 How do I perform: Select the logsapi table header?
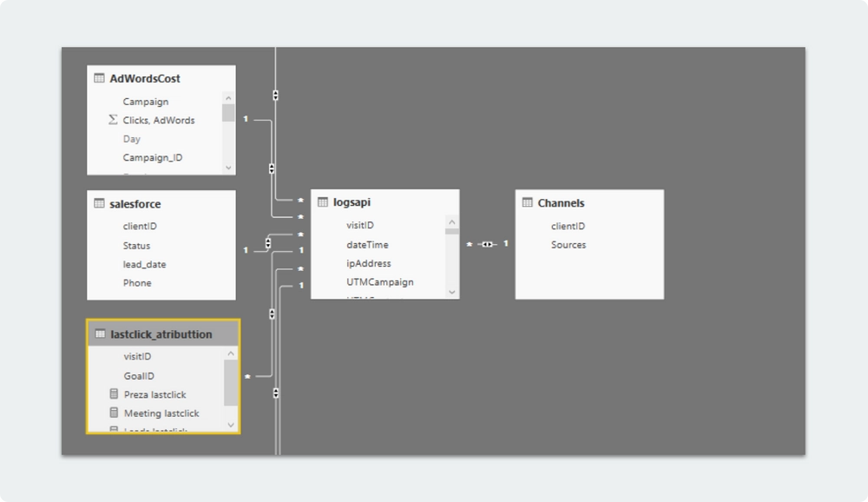pyautogui.click(x=385, y=202)
